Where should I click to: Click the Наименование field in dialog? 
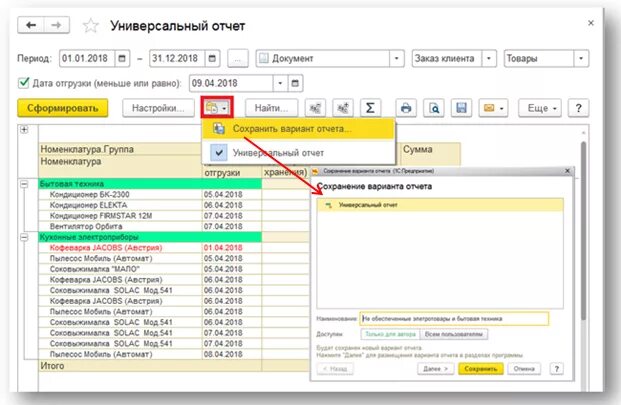(454, 319)
